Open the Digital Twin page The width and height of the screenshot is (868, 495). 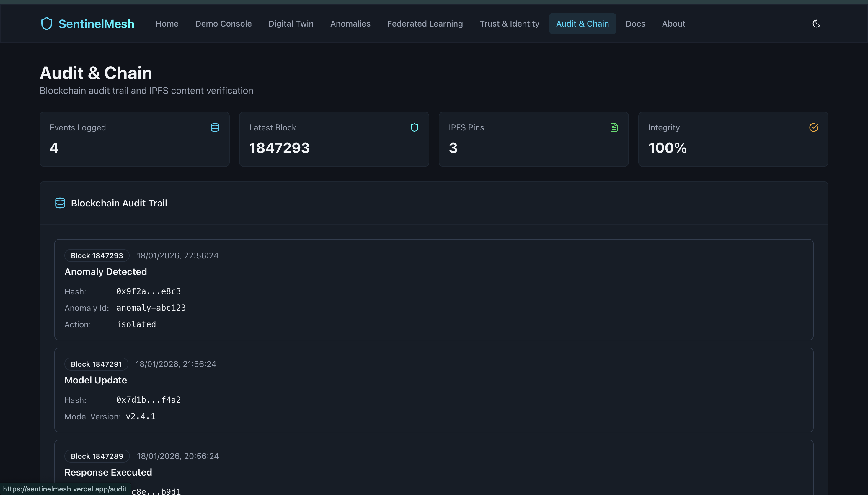point(291,24)
